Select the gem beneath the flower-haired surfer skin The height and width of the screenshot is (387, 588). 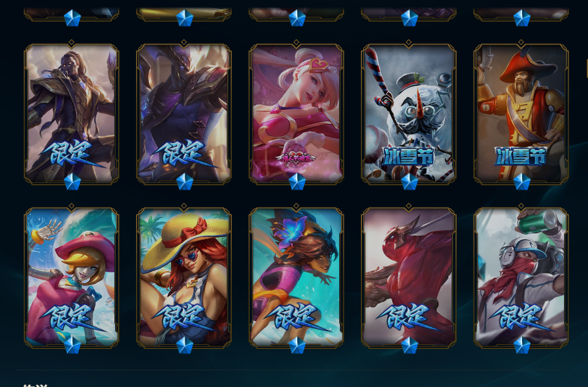click(297, 345)
